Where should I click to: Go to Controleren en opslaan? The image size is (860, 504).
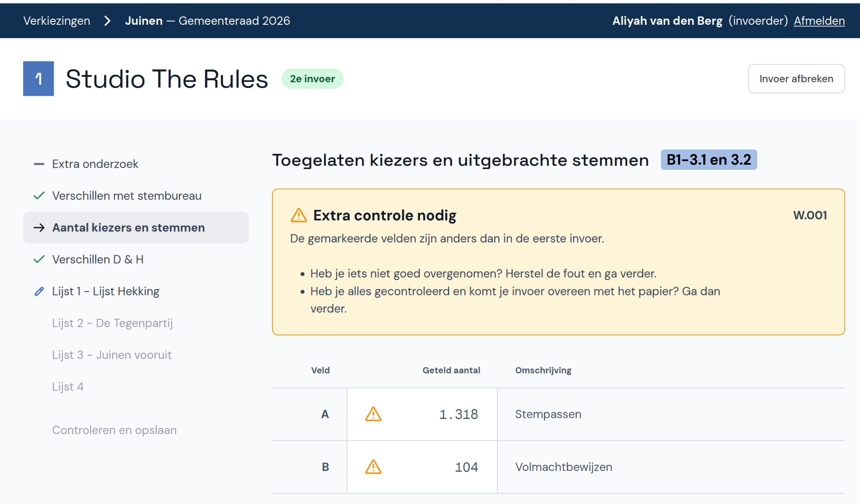114,430
